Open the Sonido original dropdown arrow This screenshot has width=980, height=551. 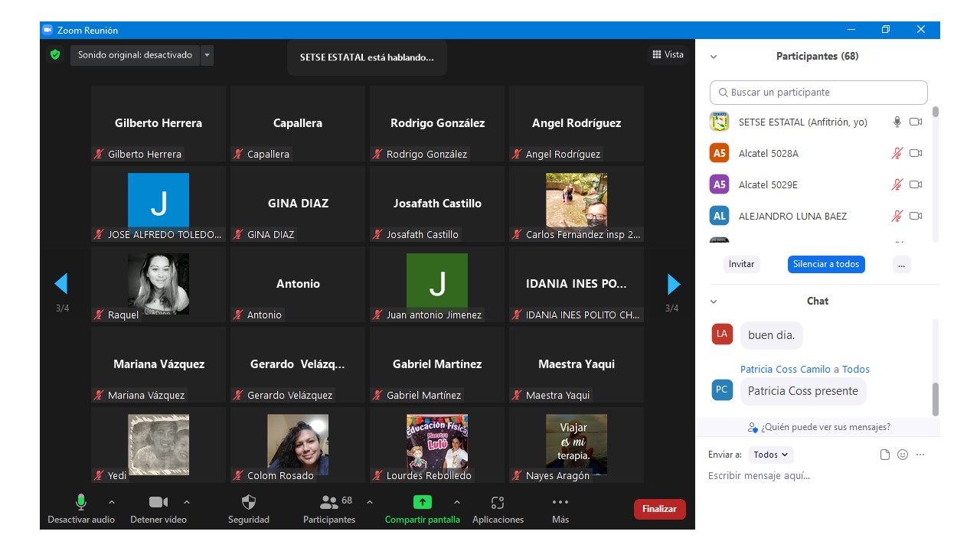(207, 55)
